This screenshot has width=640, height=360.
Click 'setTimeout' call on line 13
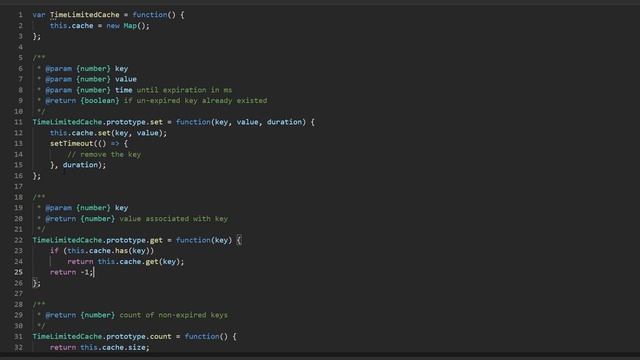click(x=71, y=144)
